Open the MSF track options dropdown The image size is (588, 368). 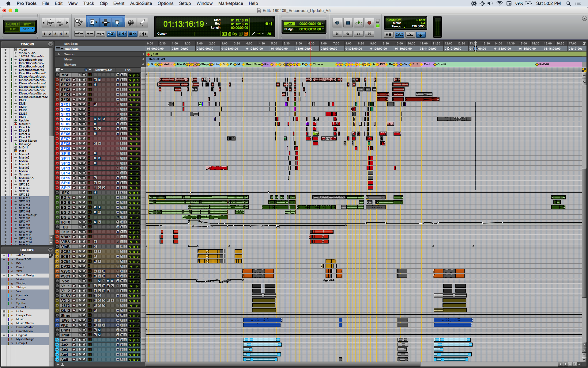57,75
